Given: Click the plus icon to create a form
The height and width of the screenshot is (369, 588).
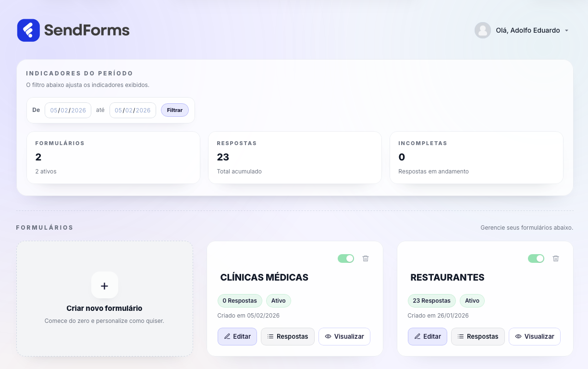Looking at the screenshot, I should pyautogui.click(x=104, y=285).
